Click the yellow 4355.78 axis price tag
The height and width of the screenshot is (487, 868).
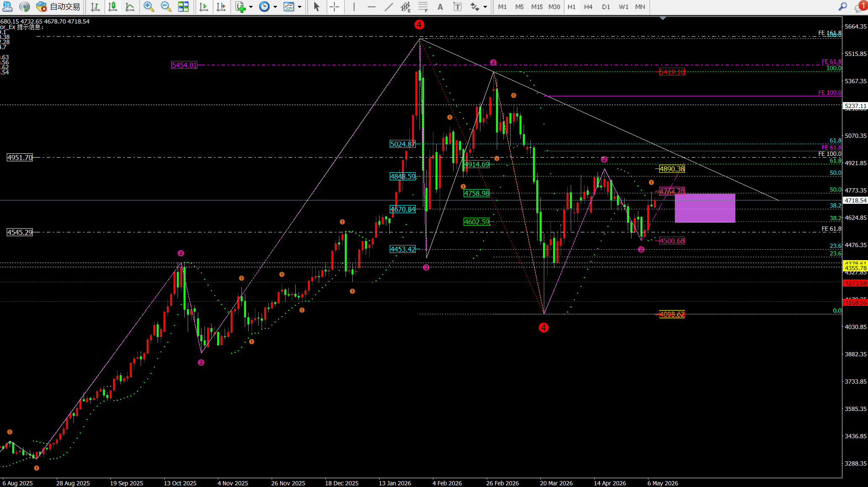click(855, 268)
